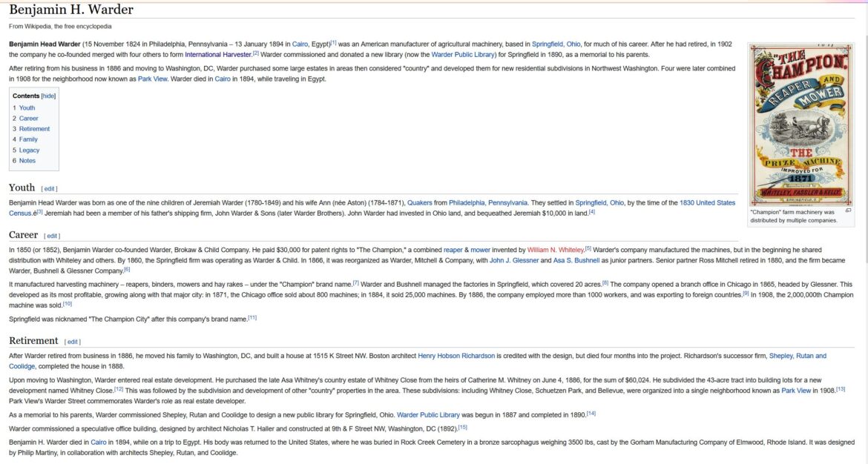Screen dimensions: 868x464
Task: Click 'From Wikipedia, the free encyclopedia' tagline
Action: click(60, 27)
